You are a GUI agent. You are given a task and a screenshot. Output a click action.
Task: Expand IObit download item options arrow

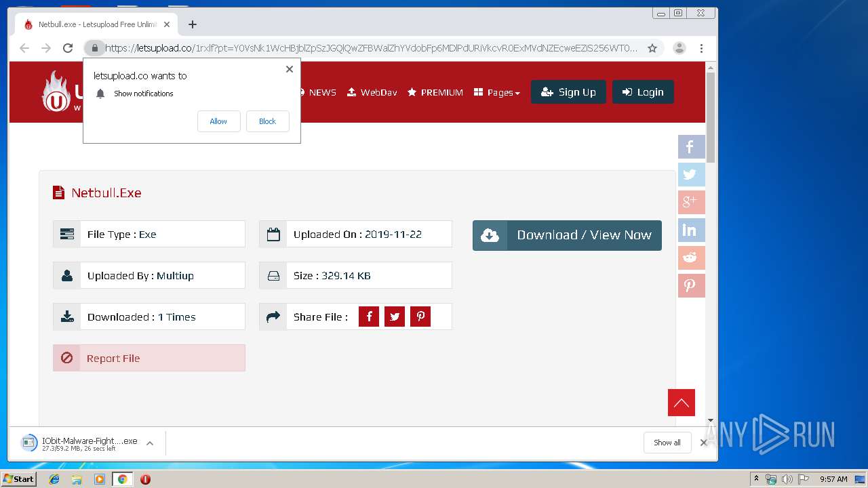(150, 443)
